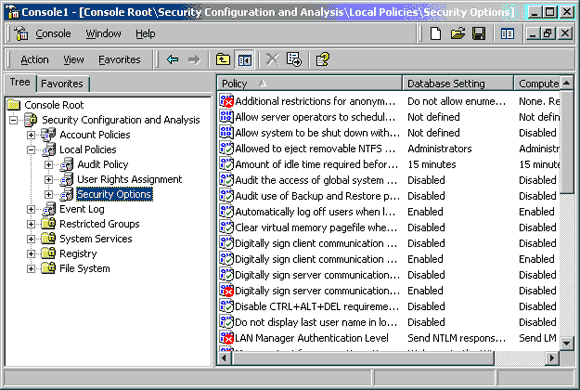
Task: Click the Delete X toolbar icon
Action: point(273,59)
